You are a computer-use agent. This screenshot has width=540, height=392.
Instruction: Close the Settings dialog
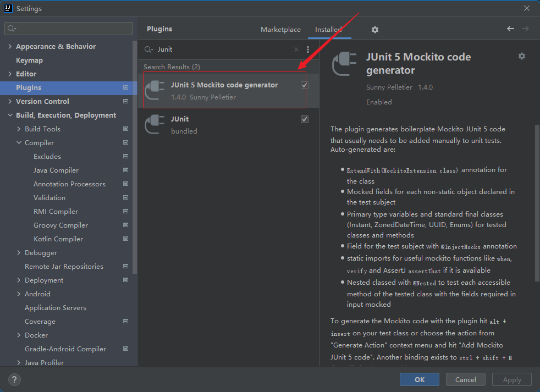coord(527,8)
